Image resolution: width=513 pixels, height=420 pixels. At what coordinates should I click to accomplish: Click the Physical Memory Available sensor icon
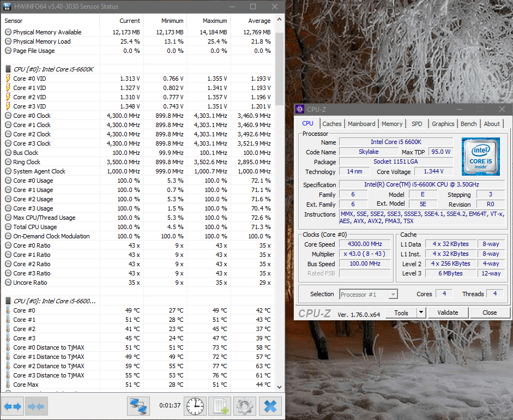point(8,32)
